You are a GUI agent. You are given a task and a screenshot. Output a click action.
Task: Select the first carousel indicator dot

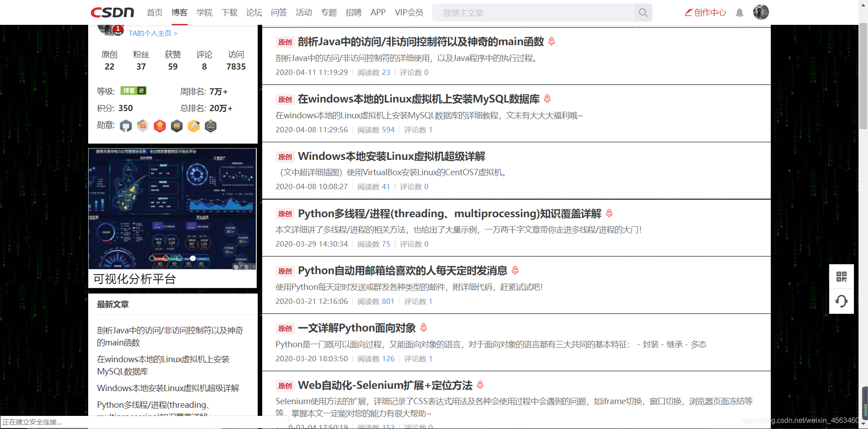pos(152,258)
